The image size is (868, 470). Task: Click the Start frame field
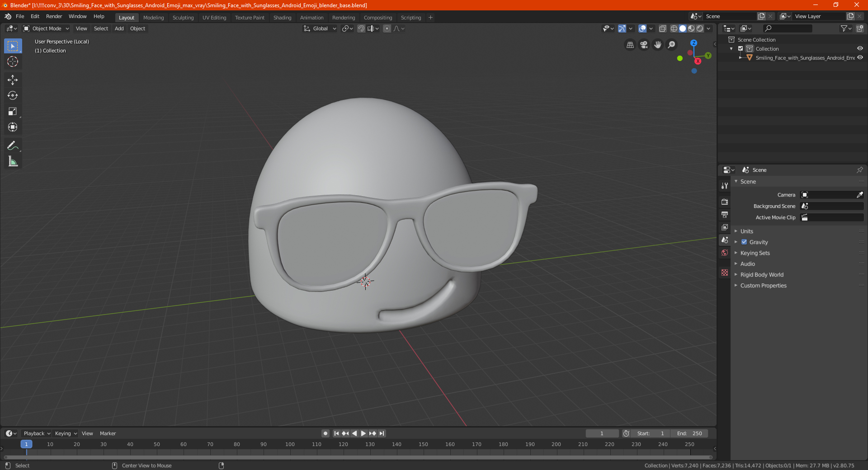click(651, 433)
